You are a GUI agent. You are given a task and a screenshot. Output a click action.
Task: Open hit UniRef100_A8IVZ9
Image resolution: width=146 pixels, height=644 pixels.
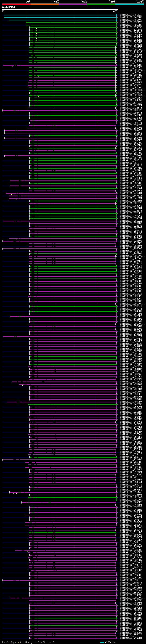tap(131, 15)
